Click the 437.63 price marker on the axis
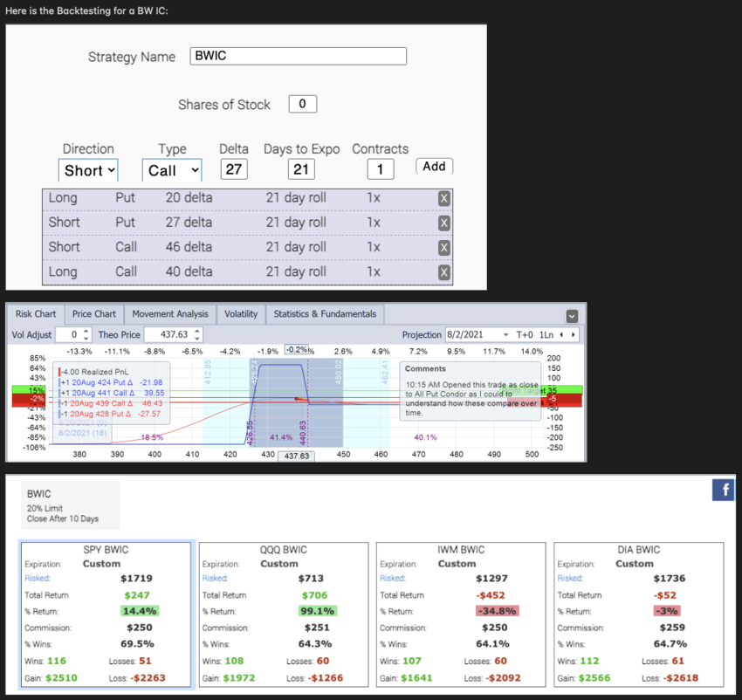Image resolution: width=742 pixels, height=700 pixels. (x=297, y=456)
